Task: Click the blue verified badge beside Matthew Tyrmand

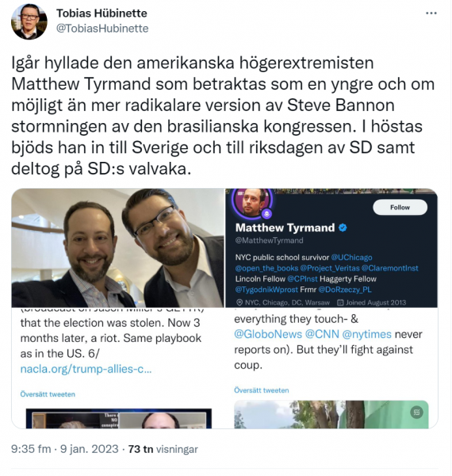Action: coord(343,228)
